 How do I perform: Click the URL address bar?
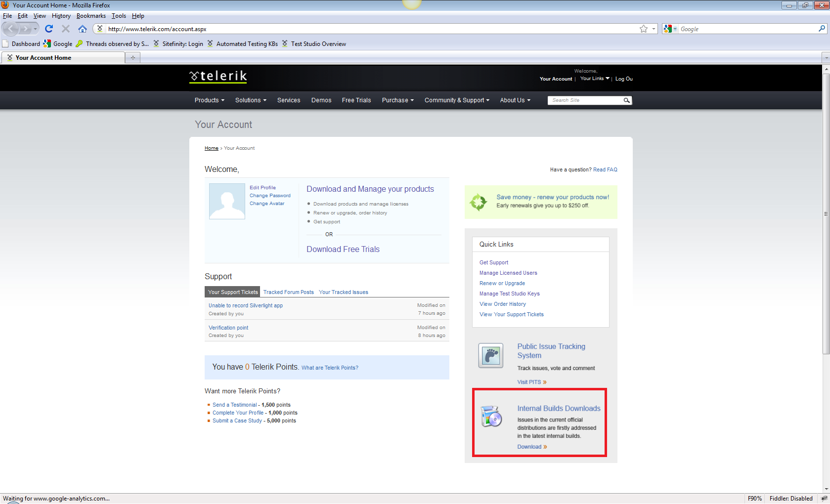(371, 29)
